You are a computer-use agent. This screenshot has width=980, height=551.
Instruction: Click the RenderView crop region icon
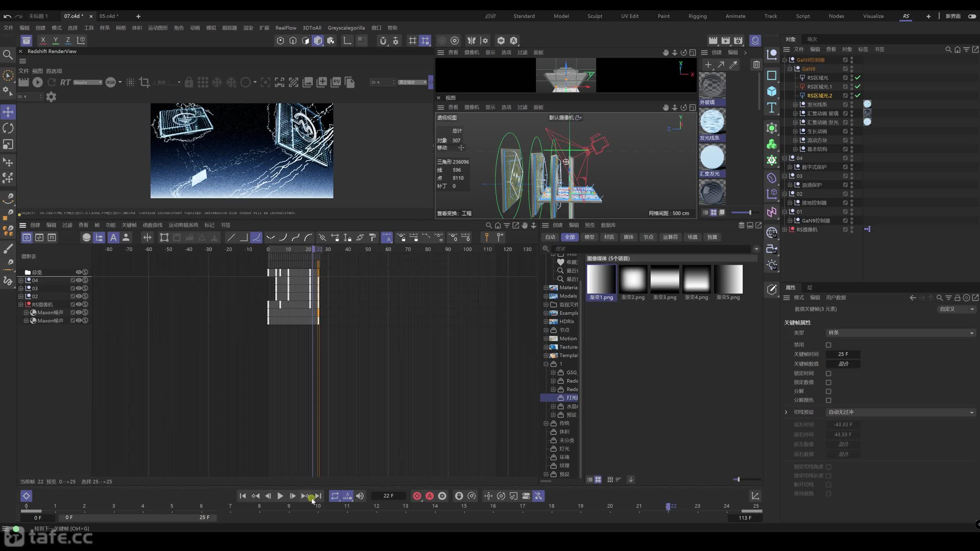click(144, 82)
